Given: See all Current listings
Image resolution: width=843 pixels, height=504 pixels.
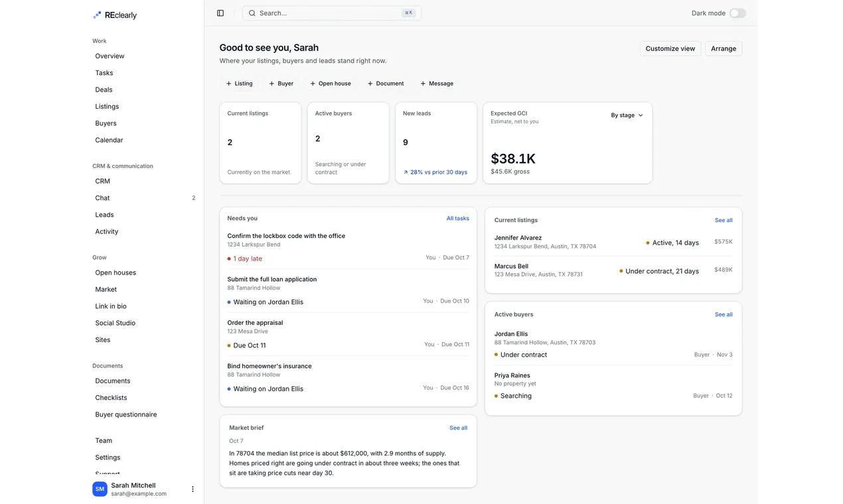Looking at the screenshot, I should pos(724,220).
